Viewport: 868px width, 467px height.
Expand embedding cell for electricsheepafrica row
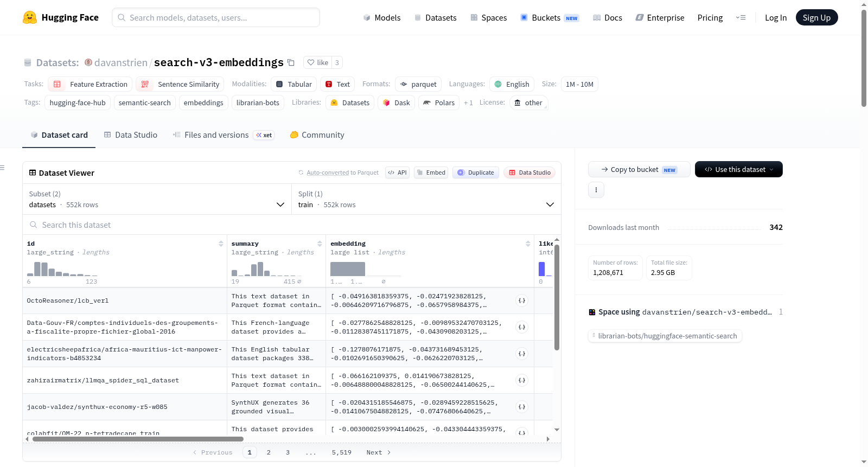[x=522, y=354]
